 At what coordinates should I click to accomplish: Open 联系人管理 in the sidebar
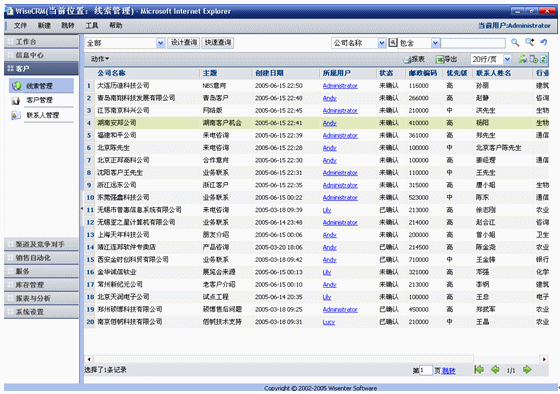coord(42,115)
